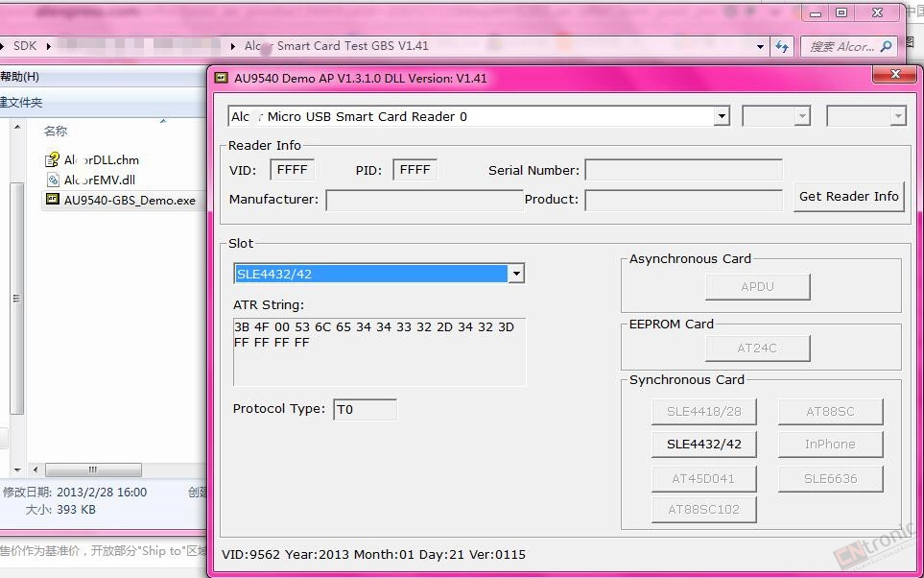924x578 pixels.
Task: Select the AU9540-GBS_Demo.exe file icon
Action: (53, 200)
